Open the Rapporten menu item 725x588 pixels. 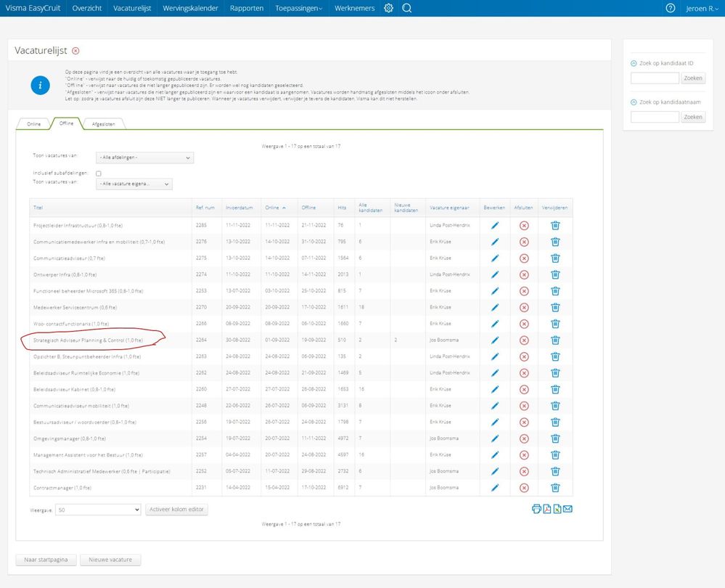(x=247, y=8)
